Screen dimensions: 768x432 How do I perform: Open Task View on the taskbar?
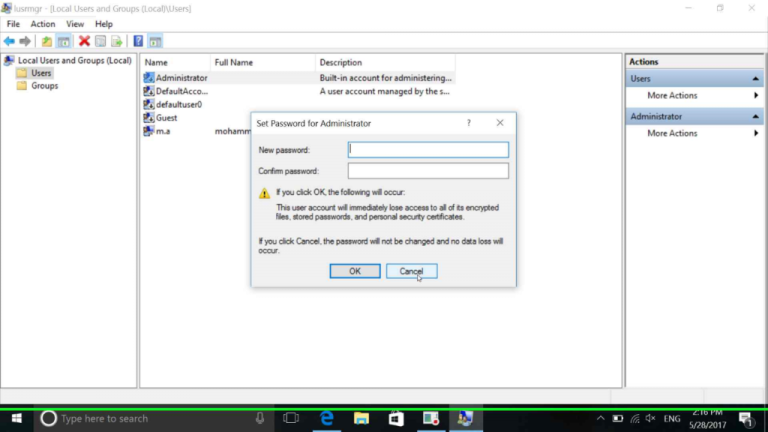pos(291,418)
